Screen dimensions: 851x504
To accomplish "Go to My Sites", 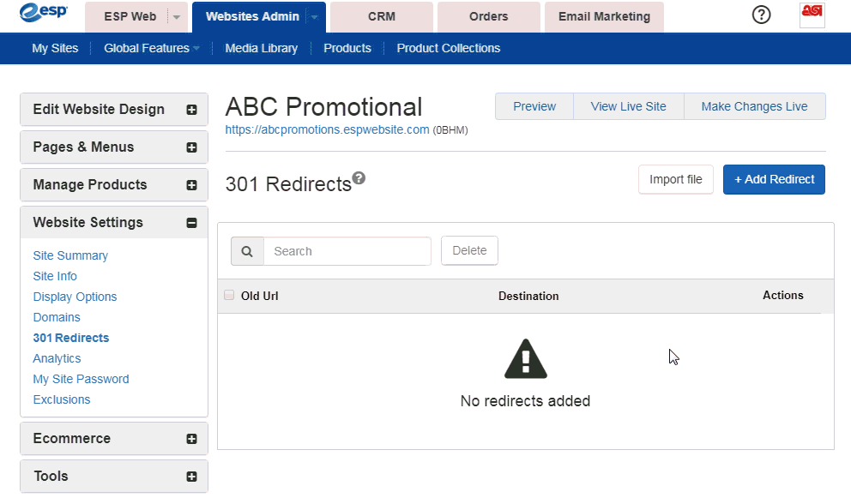I will coord(55,48).
